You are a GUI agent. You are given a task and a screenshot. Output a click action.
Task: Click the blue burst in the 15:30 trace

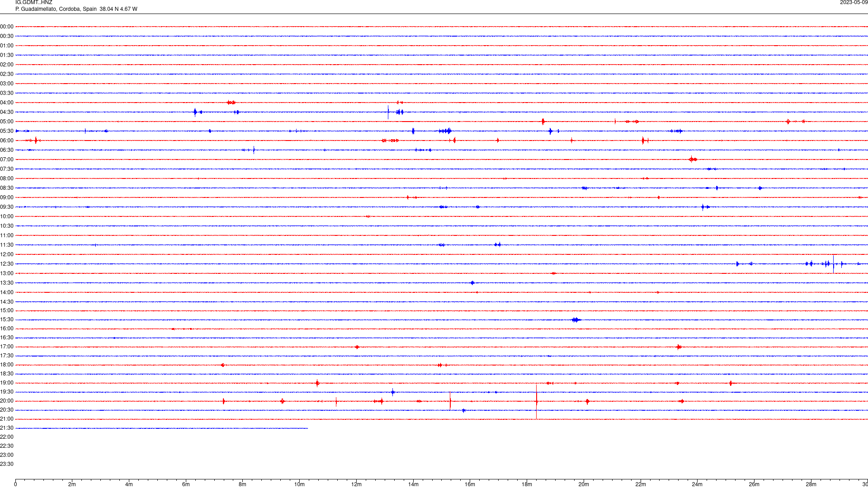(x=576, y=320)
